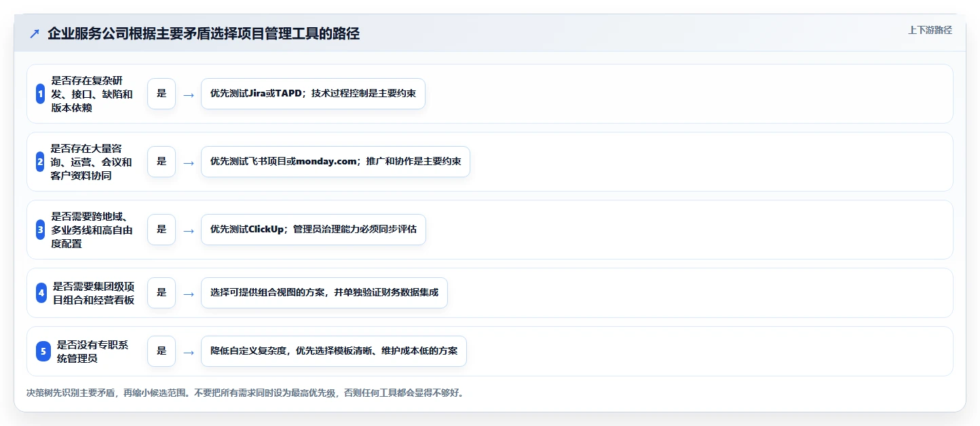Click the panel title about 项目管理工具的路径

[204, 33]
